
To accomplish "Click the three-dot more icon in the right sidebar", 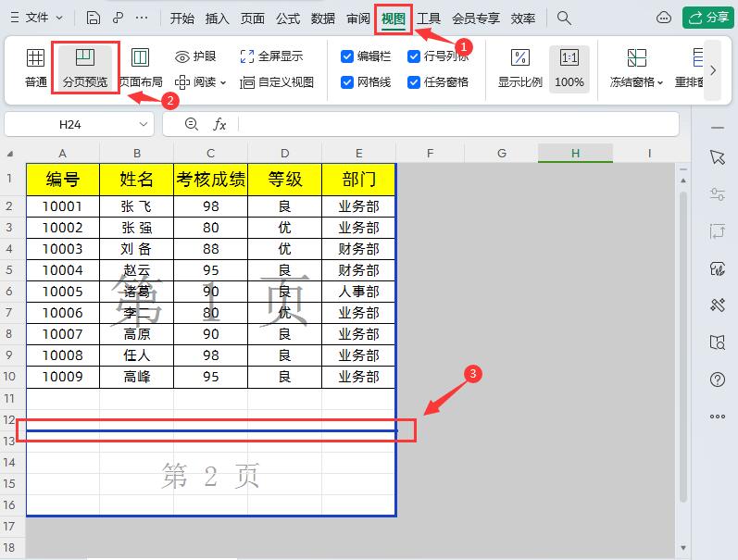I will (718, 417).
